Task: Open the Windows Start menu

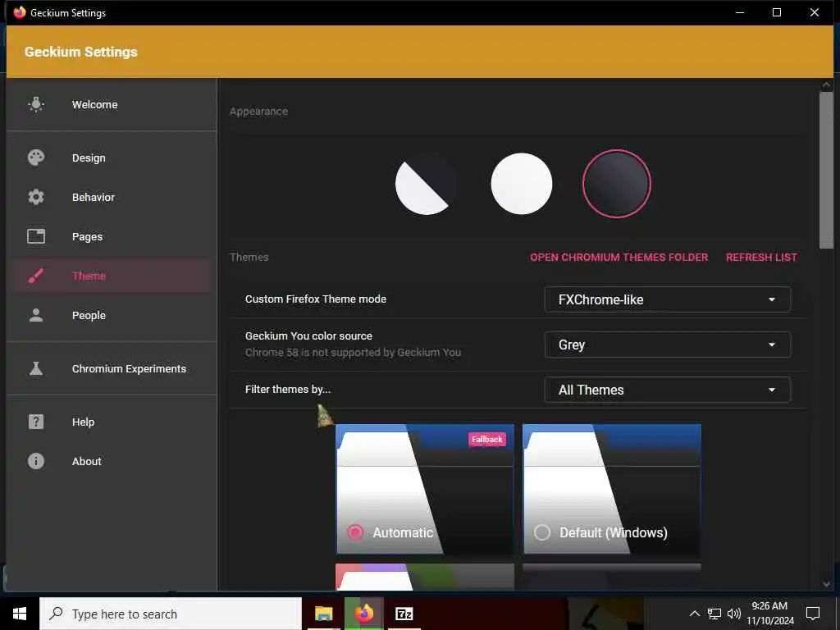Action: click(20, 614)
